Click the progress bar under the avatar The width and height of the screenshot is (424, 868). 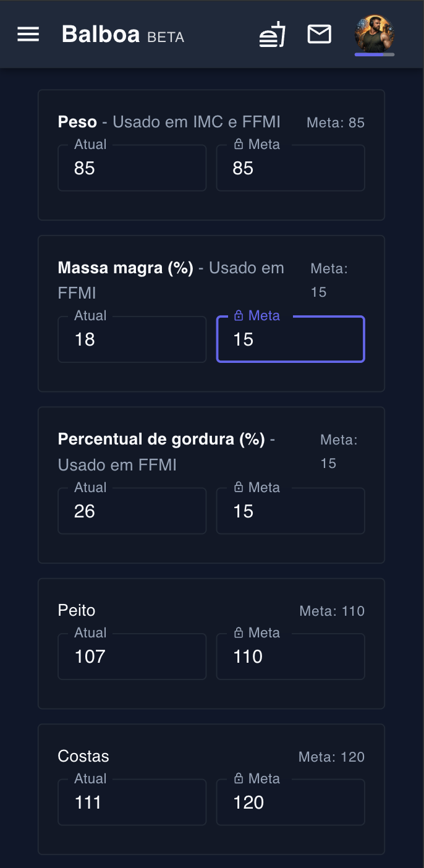(x=375, y=56)
